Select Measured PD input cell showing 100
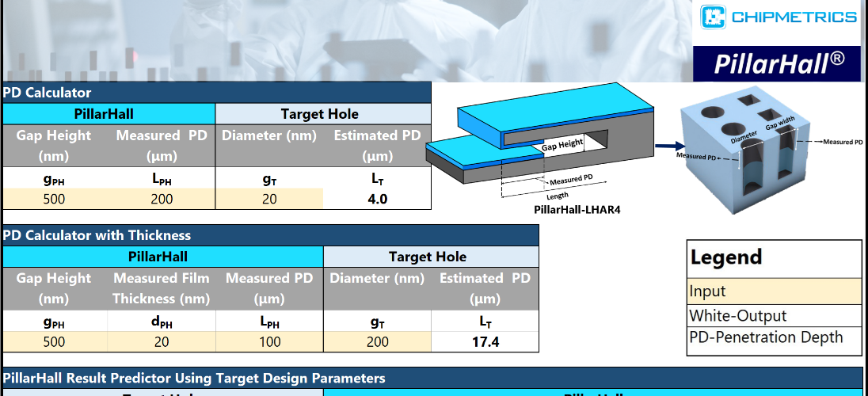 pyautogui.click(x=269, y=341)
